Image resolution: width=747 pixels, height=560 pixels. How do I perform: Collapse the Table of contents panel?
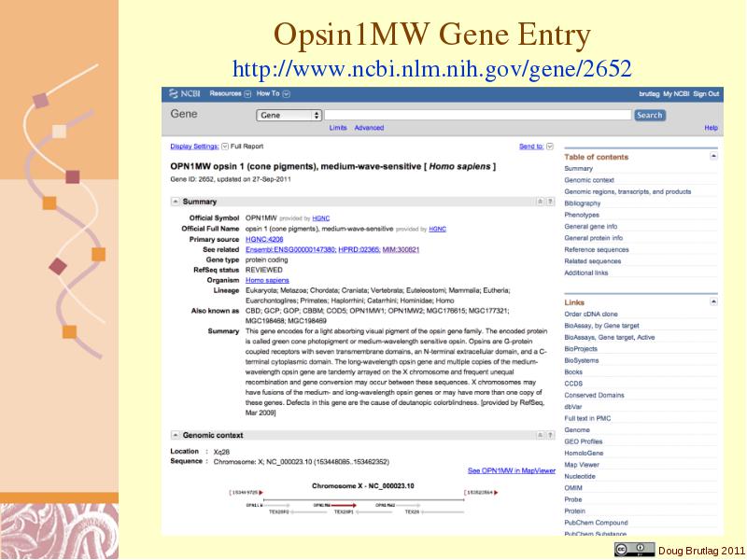coord(713,156)
